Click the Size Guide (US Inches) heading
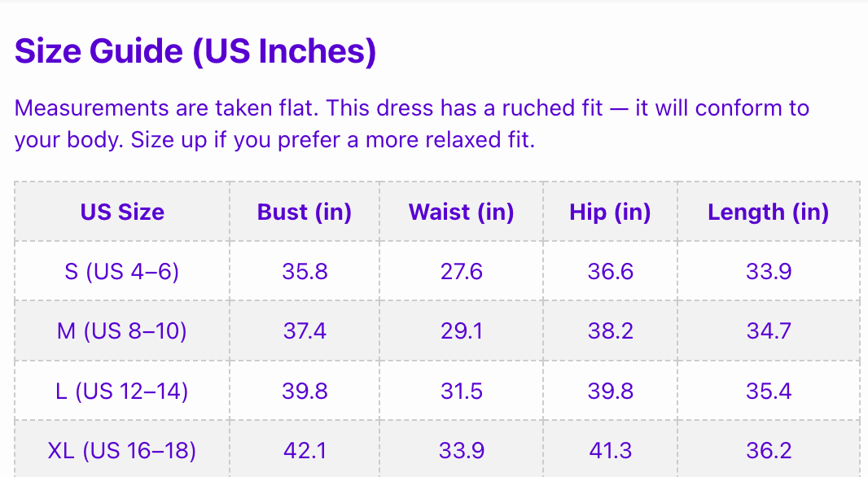Viewport: 868px width, 477px height. coord(195,51)
